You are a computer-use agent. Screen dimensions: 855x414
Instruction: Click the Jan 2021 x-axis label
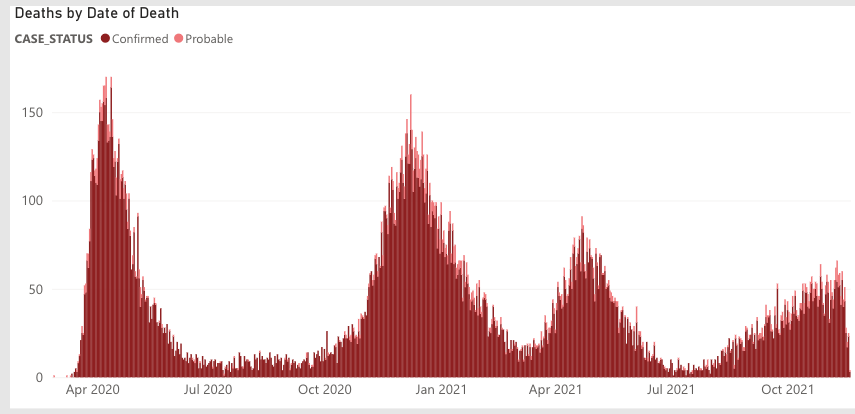click(440, 389)
